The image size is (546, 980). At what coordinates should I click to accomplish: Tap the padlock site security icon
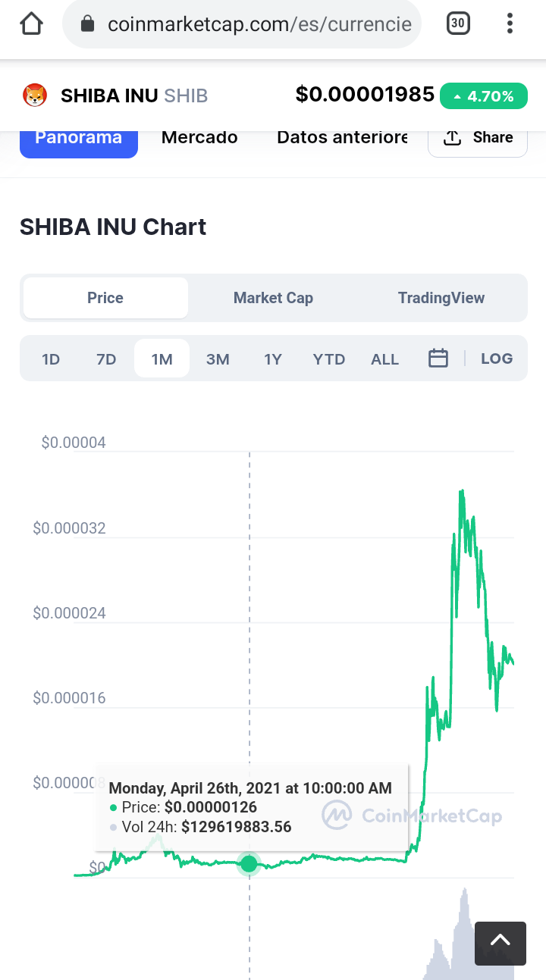point(87,24)
